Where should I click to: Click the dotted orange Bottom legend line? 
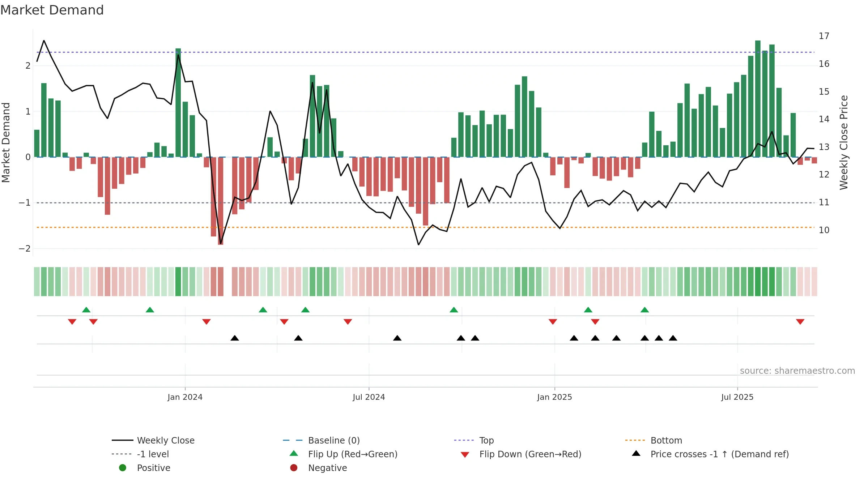pyautogui.click(x=636, y=440)
